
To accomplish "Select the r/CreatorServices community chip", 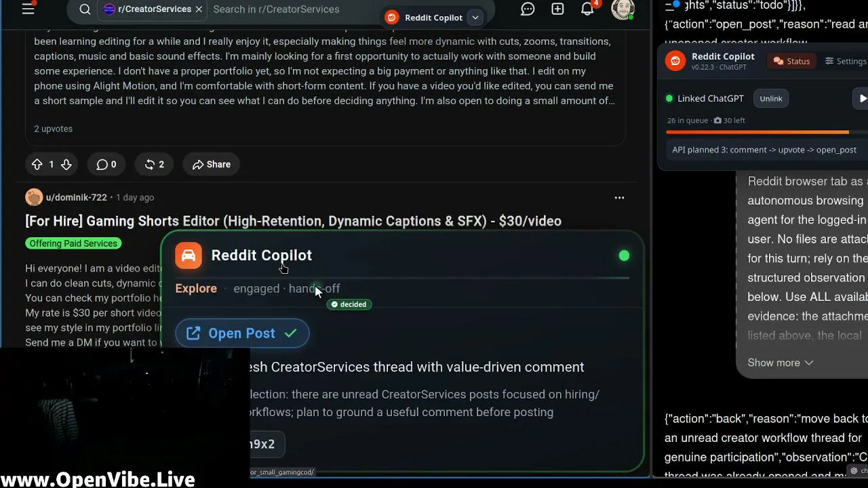I will 153,9.
